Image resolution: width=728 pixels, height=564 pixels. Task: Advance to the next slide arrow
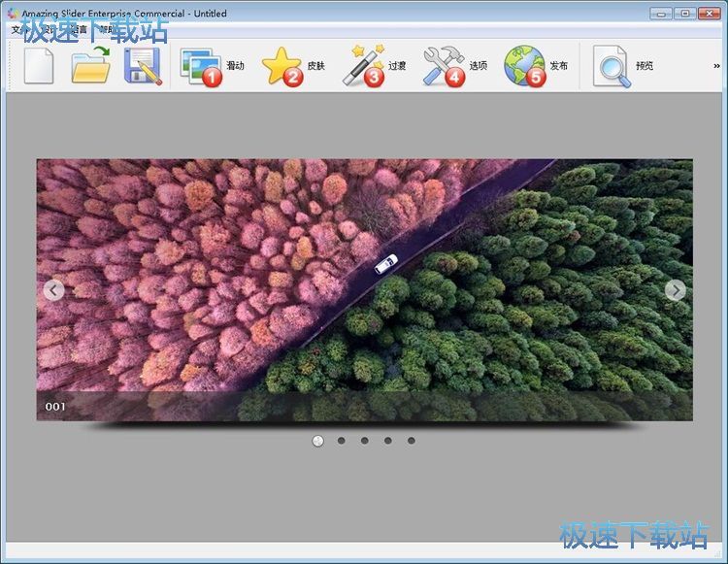click(x=676, y=290)
